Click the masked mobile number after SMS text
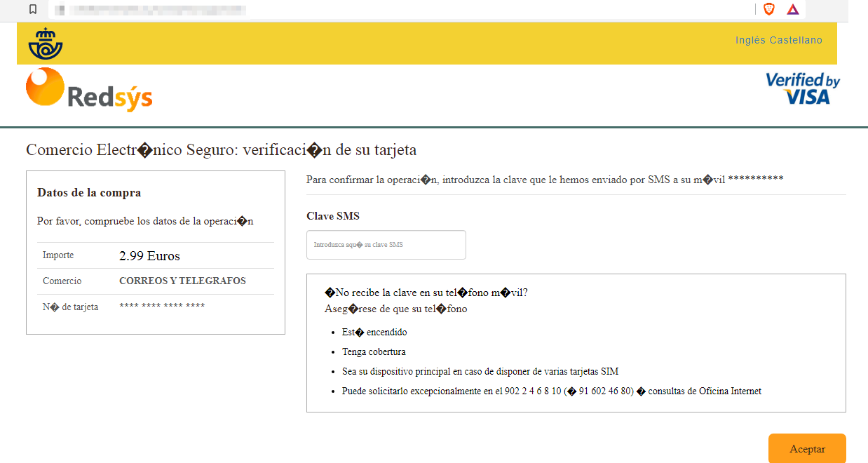868x463 pixels. click(755, 180)
